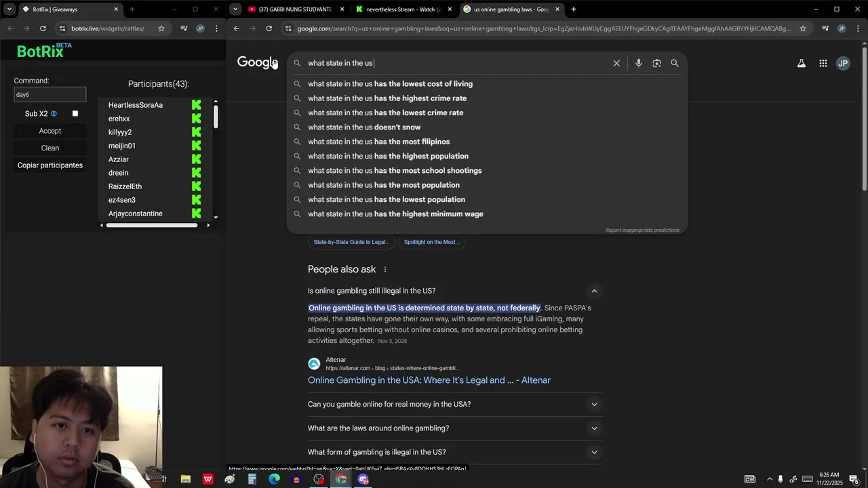
Task: Choose suggestion 'has the most filipinos'
Action: coord(487,142)
